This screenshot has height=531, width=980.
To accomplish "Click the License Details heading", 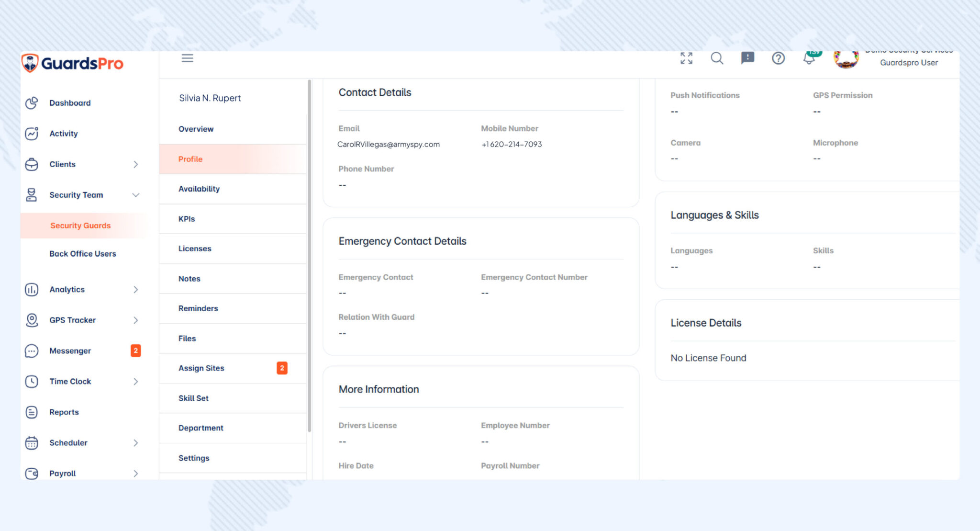I will click(706, 323).
